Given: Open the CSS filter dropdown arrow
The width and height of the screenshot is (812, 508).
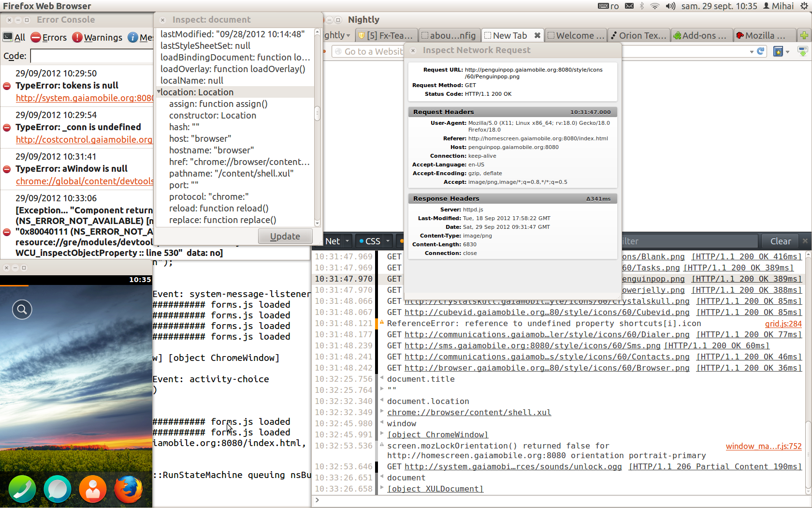Looking at the screenshot, I should coord(388,241).
